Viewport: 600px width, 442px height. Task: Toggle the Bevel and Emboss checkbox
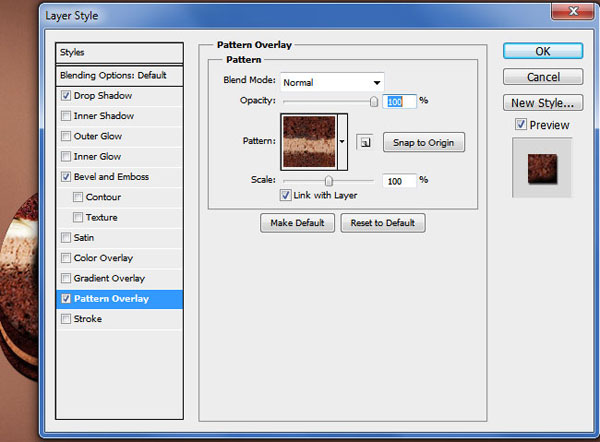click(x=66, y=177)
